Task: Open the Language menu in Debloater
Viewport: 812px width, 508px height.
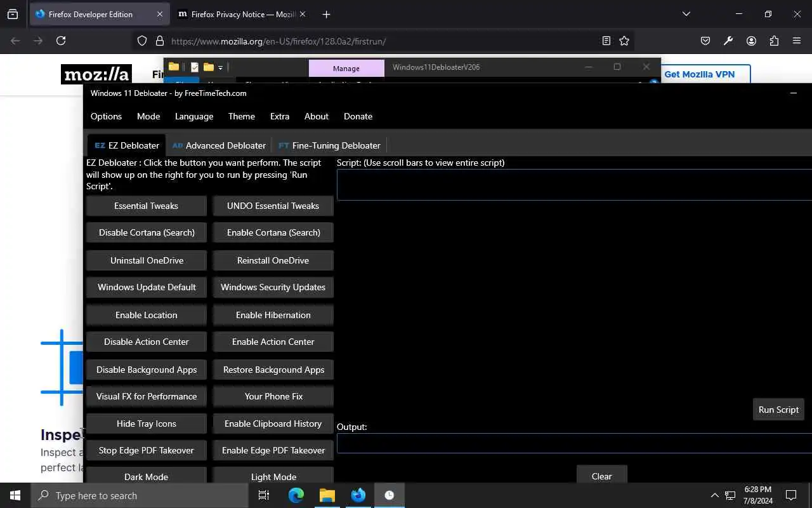Action: point(194,116)
